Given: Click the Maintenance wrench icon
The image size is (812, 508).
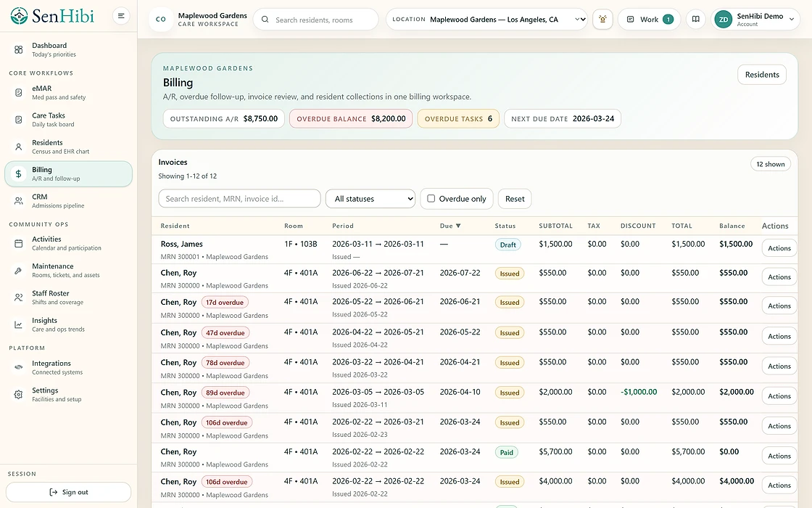Looking at the screenshot, I should coord(19,271).
